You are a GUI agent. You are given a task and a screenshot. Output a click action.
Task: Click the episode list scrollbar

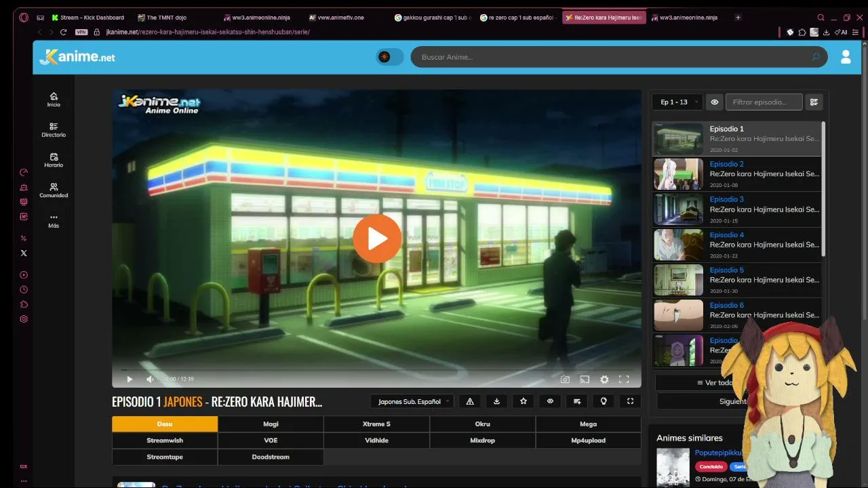[x=823, y=189]
